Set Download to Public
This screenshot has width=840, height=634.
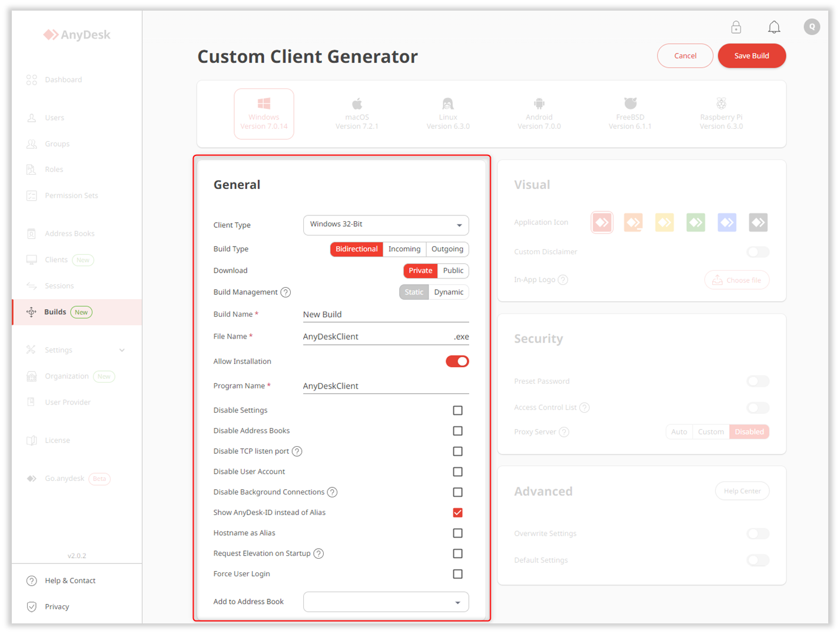pos(453,271)
